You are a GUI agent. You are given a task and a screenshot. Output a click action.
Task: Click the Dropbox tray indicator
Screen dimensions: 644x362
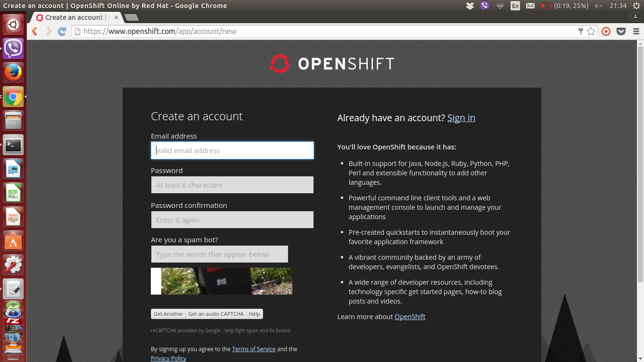(x=470, y=6)
